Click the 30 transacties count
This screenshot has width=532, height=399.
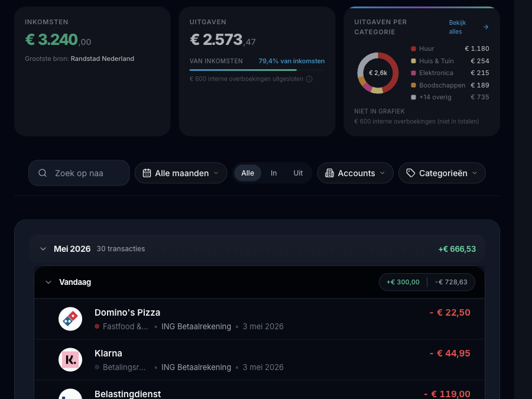click(121, 249)
